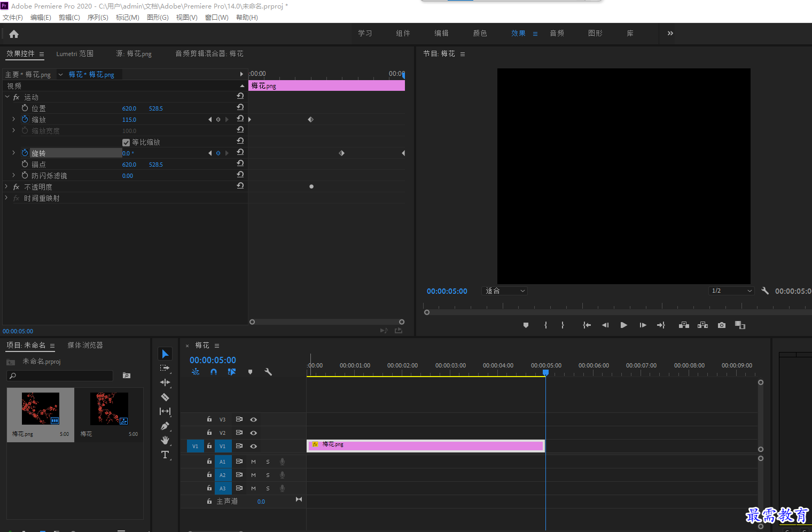Toggle Snap magnet in timeline
The image size is (812, 532).
(214, 372)
